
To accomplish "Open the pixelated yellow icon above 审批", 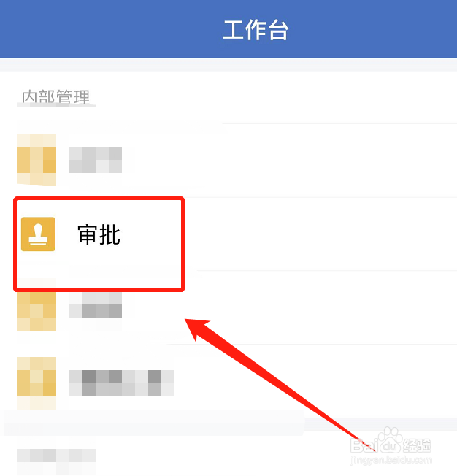I will click(37, 160).
